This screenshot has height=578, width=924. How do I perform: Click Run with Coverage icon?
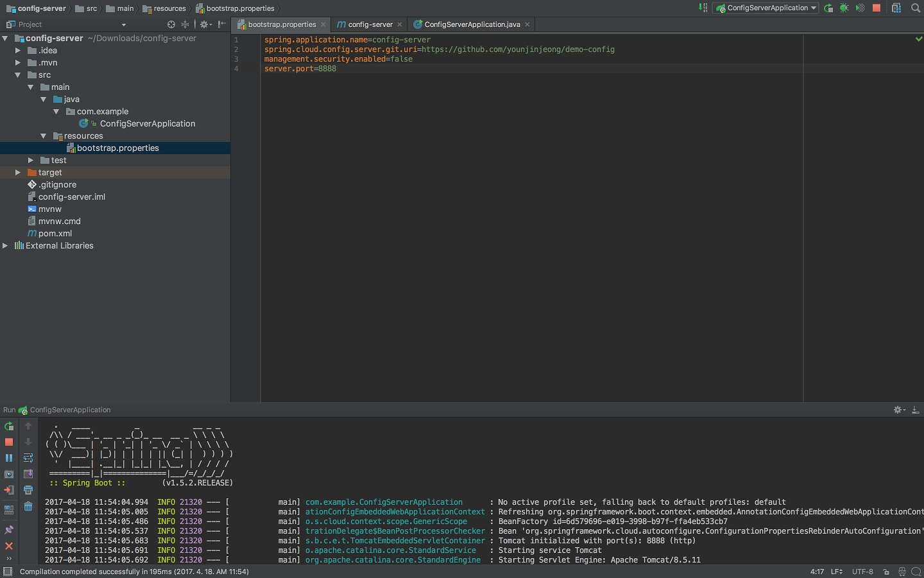click(860, 8)
